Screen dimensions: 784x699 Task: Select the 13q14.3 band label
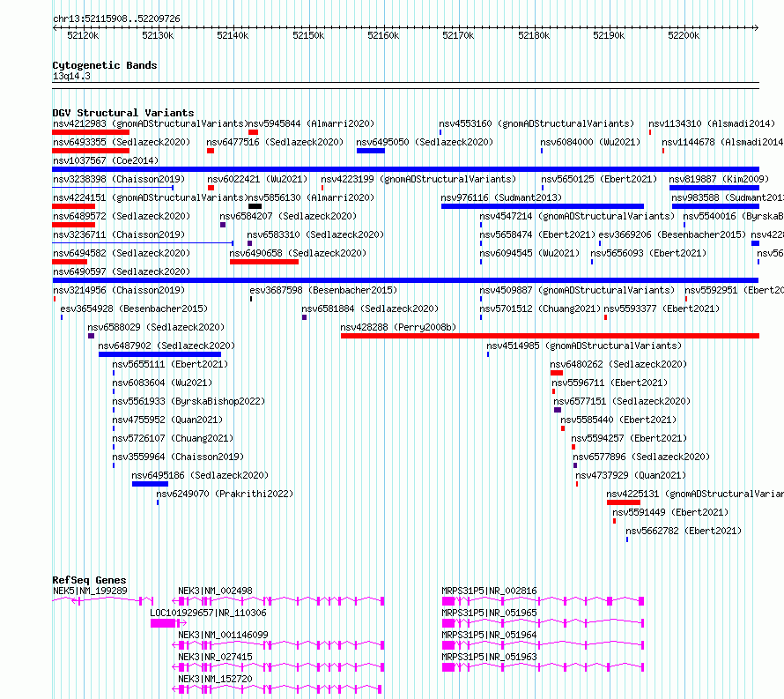71,76
